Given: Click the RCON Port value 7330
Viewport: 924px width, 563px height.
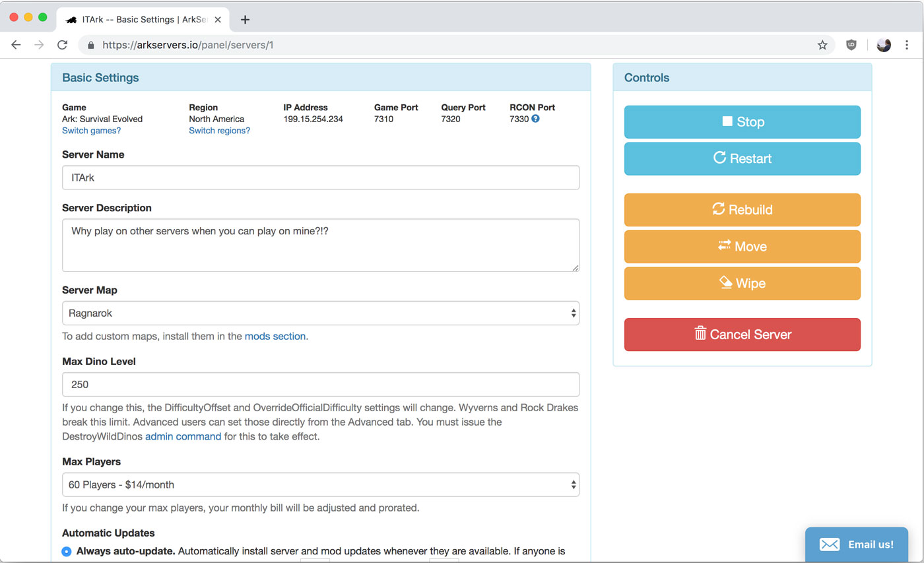Looking at the screenshot, I should pyautogui.click(x=519, y=119).
